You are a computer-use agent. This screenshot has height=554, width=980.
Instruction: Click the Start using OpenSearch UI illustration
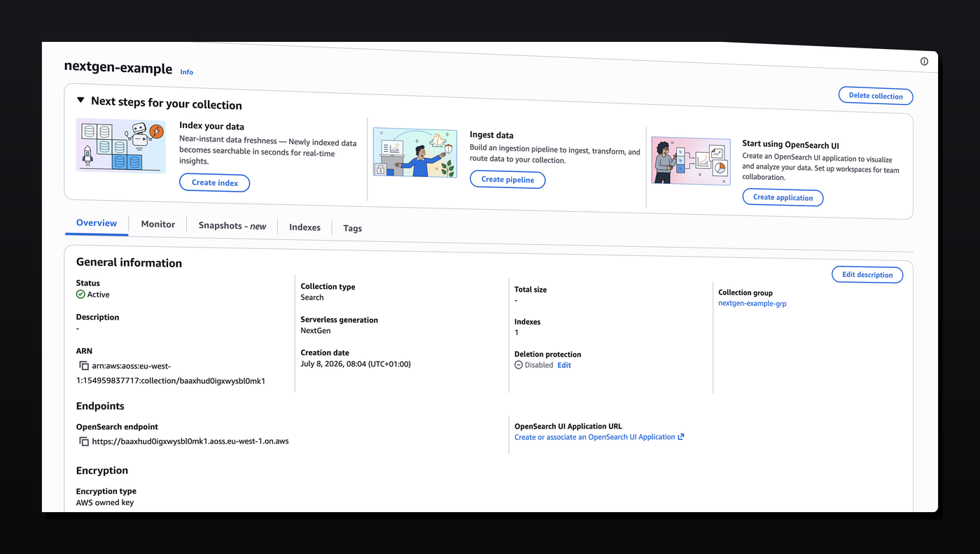tap(691, 161)
